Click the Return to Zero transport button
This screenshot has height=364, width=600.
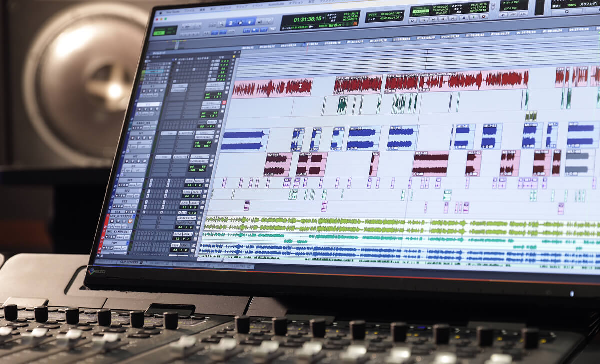(x=423, y=20)
